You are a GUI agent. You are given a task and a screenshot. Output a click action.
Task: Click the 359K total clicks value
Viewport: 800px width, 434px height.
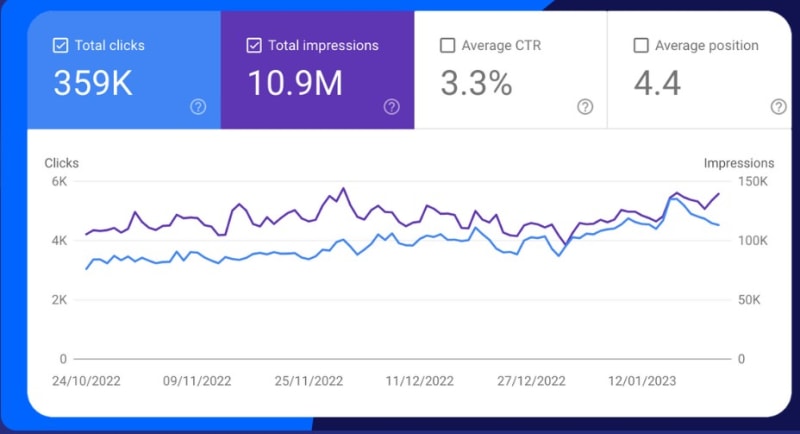(x=93, y=84)
